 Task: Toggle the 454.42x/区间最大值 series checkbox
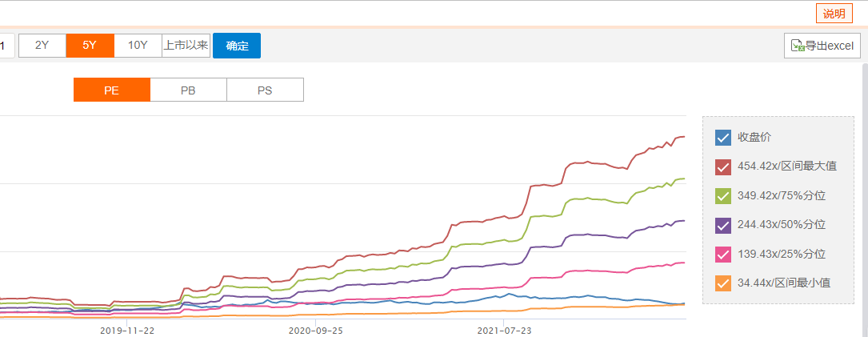point(723,166)
